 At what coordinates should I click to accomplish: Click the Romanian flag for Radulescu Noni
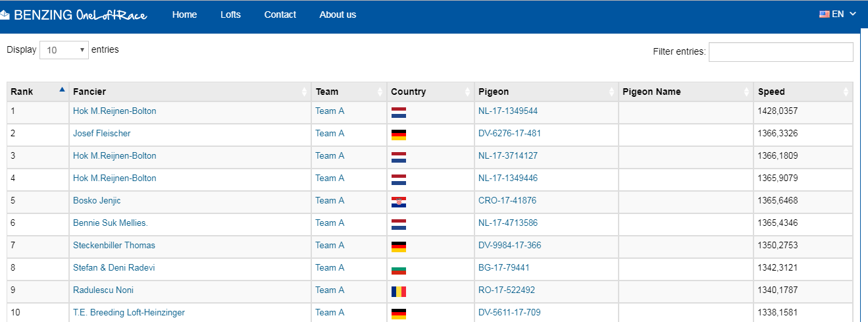click(x=398, y=292)
